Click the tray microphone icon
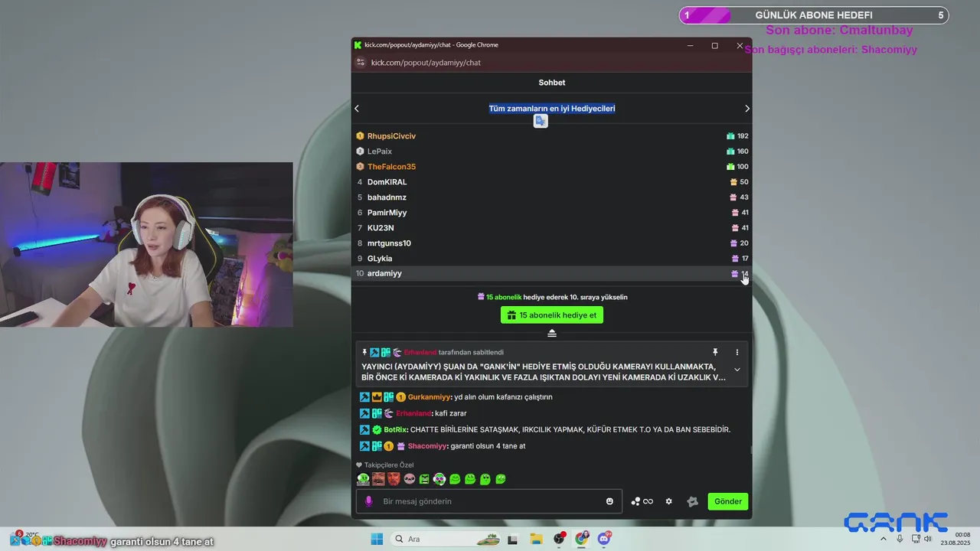The width and height of the screenshot is (980, 551). click(x=900, y=539)
